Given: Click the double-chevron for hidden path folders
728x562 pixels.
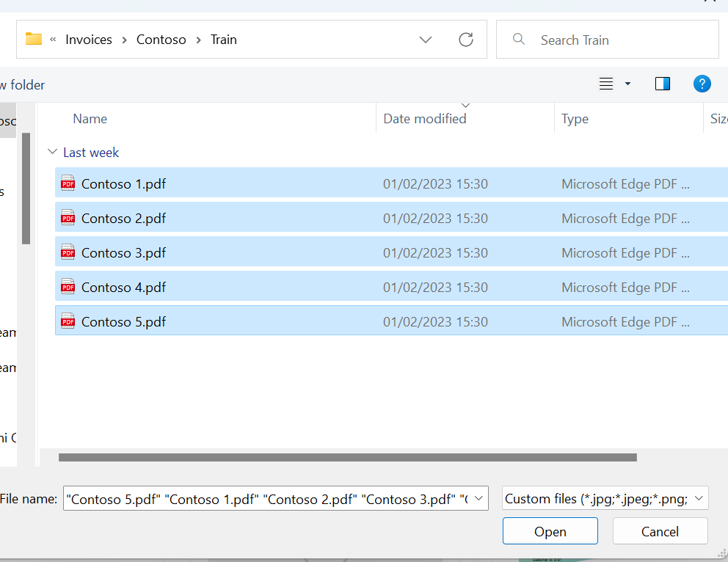Looking at the screenshot, I should [53, 40].
